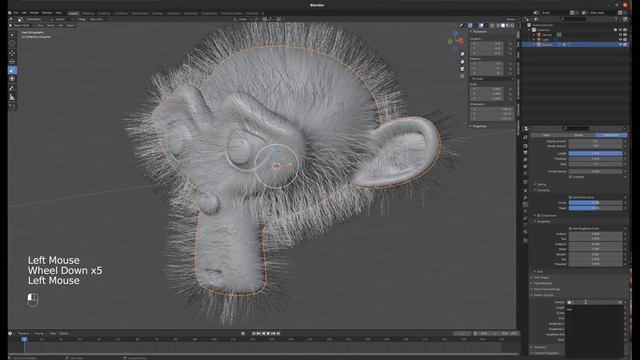Click the View Layer selector in top bar
Screen dimensions: 640x360
[x=603, y=13]
